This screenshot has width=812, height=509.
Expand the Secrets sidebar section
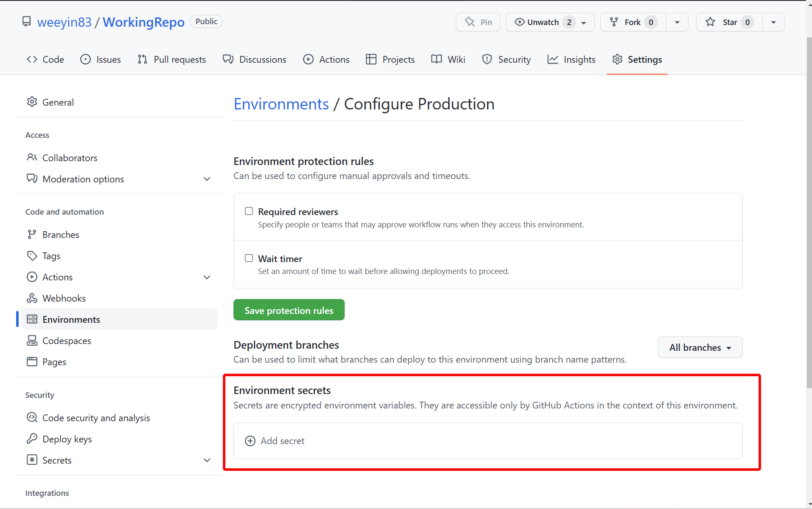pos(207,460)
